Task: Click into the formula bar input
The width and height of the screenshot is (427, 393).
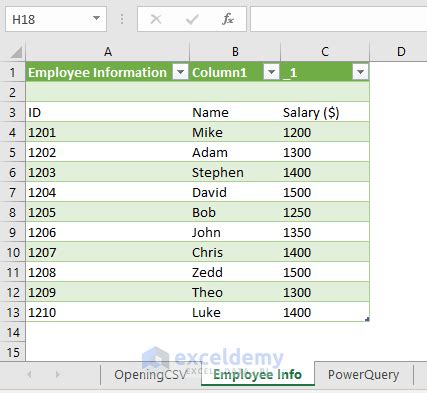Action: pos(339,19)
